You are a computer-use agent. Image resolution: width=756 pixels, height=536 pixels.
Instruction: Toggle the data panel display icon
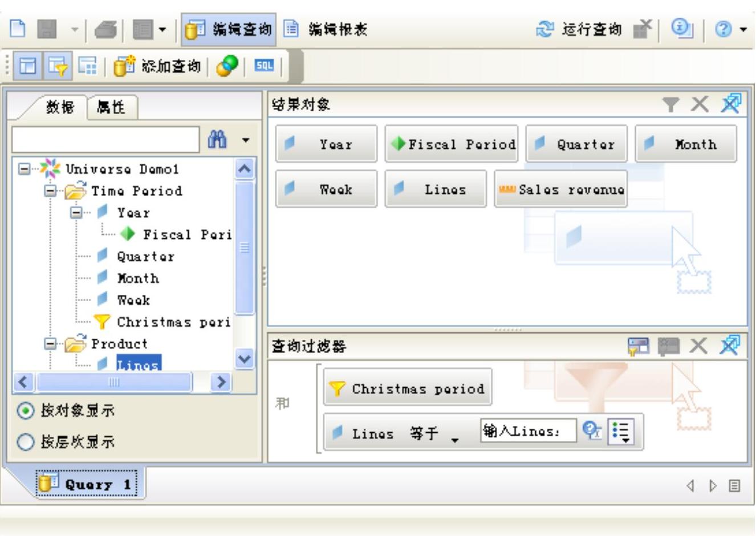(x=27, y=66)
